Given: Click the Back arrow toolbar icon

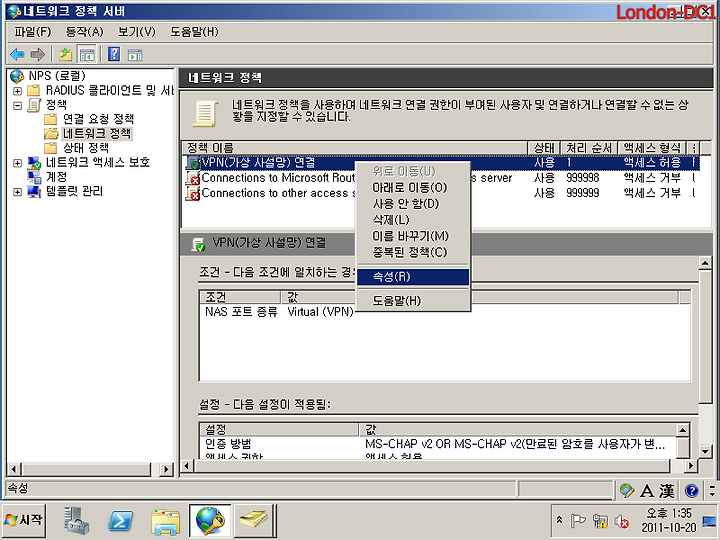Looking at the screenshot, I should coord(17,55).
